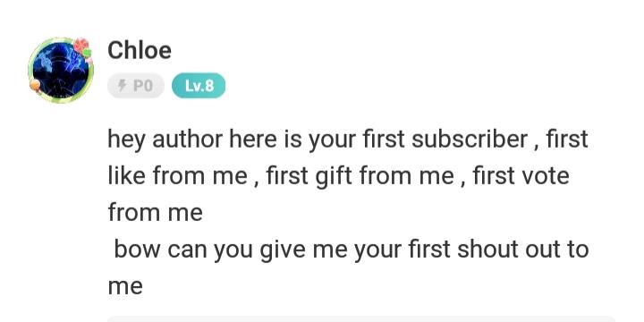This screenshot has height=322, width=644.
Task: Click the lightning bolt icon in P0 badge
Action: tap(123, 86)
